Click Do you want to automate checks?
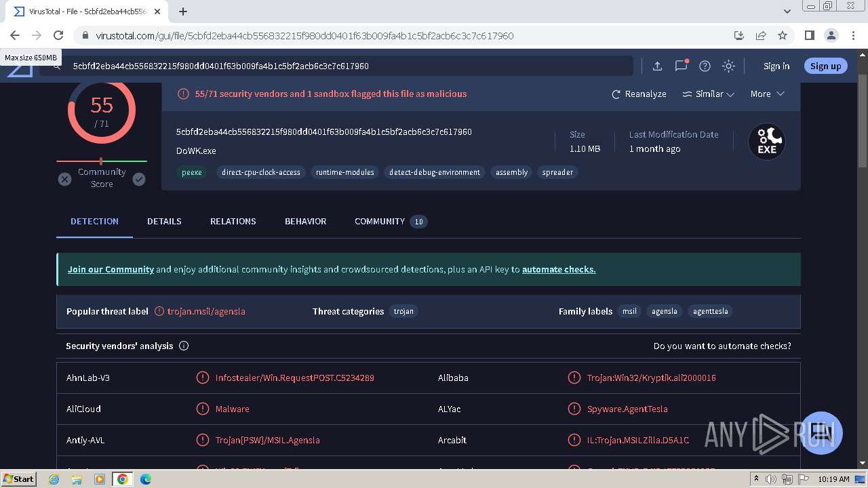The image size is (868, 488). (x=722, y=346)
